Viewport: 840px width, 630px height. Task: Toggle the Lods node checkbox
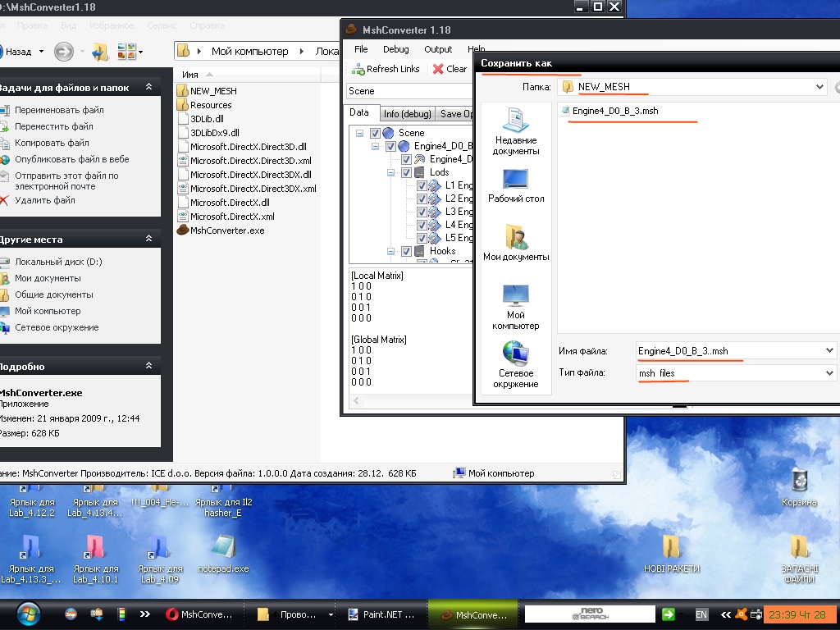[x=406, y=172]
